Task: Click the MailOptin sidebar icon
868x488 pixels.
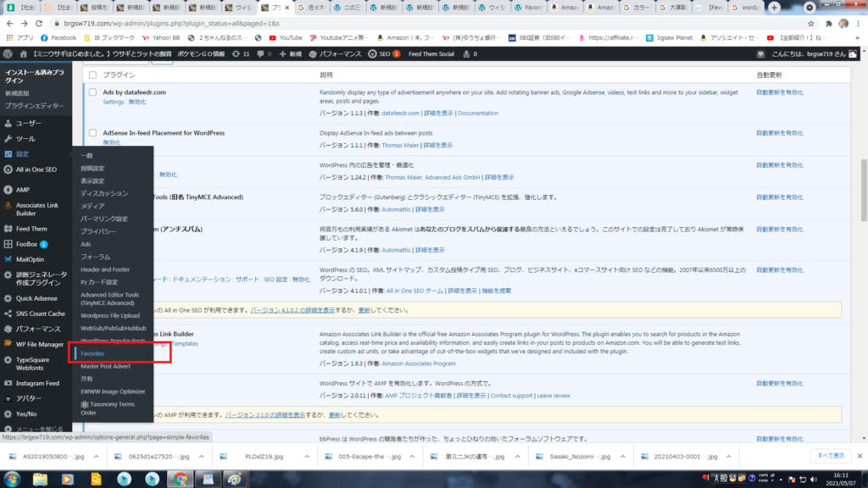Action: pyautogui.click(x=8, y=259)
